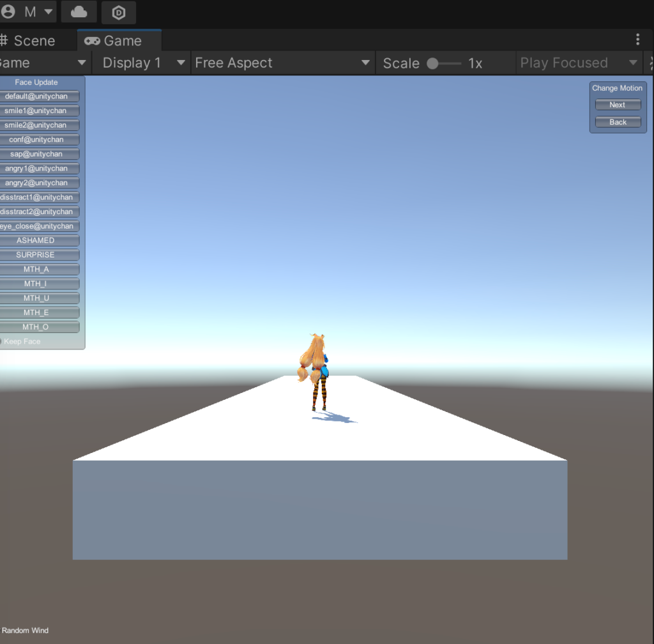Trigger the SURPRISE face button
654x644 pixels.
[x=39, y=255]
